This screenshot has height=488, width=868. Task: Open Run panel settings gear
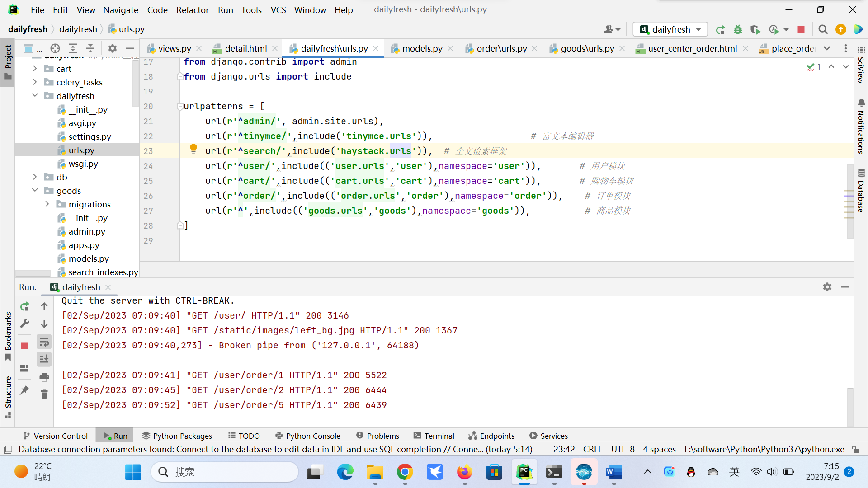tap(827, 287)
